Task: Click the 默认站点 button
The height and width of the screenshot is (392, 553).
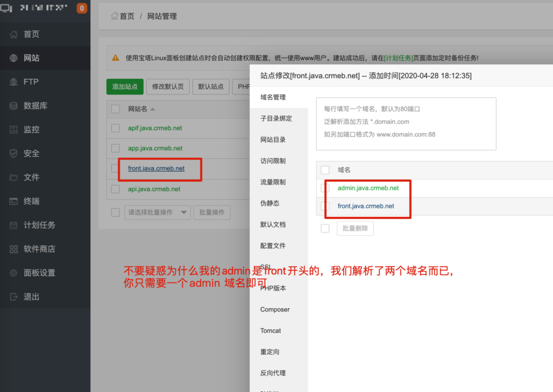Action: click(211, 86)
